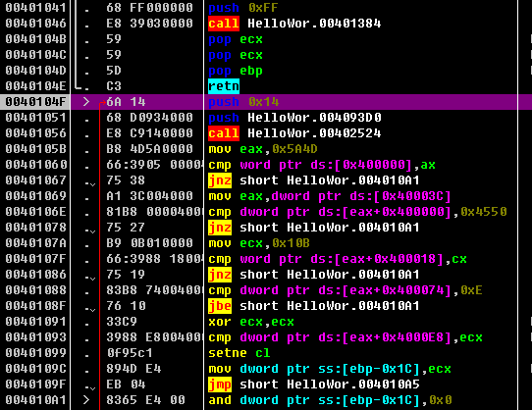Screen dimensions: 532x410
Task: Select address 00401088
Action: [35, 290]
